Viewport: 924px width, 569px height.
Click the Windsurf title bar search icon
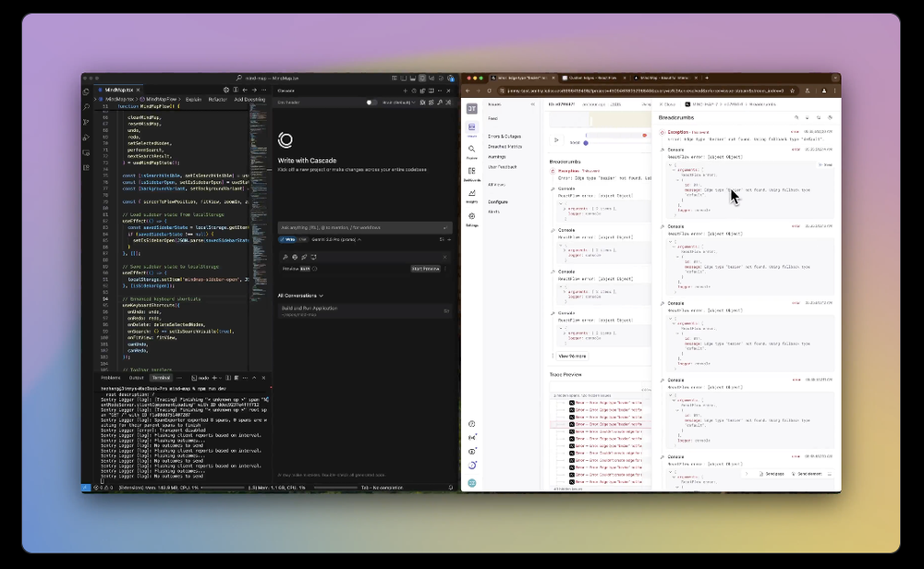tap(238, 78)
